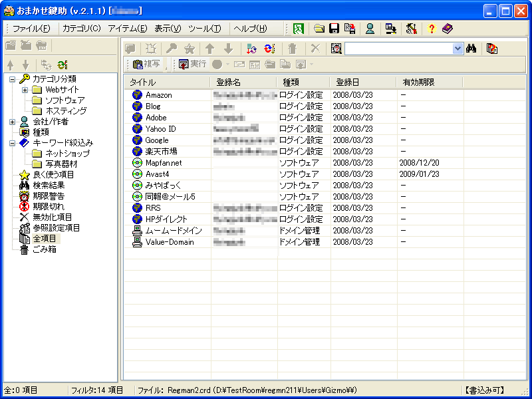Open the ツール(T) menu
Image resolution: width=532 pixels, height=399 pixels.
coord(205,29)
